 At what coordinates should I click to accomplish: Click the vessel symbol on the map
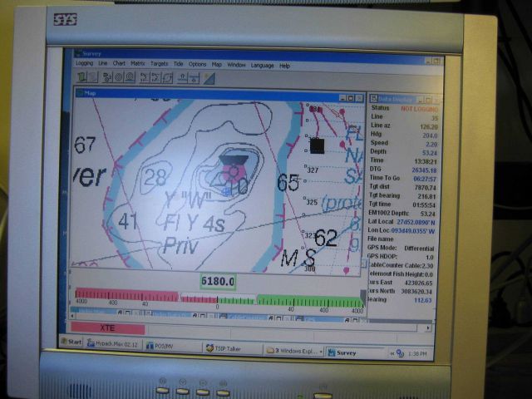(234, 167)
